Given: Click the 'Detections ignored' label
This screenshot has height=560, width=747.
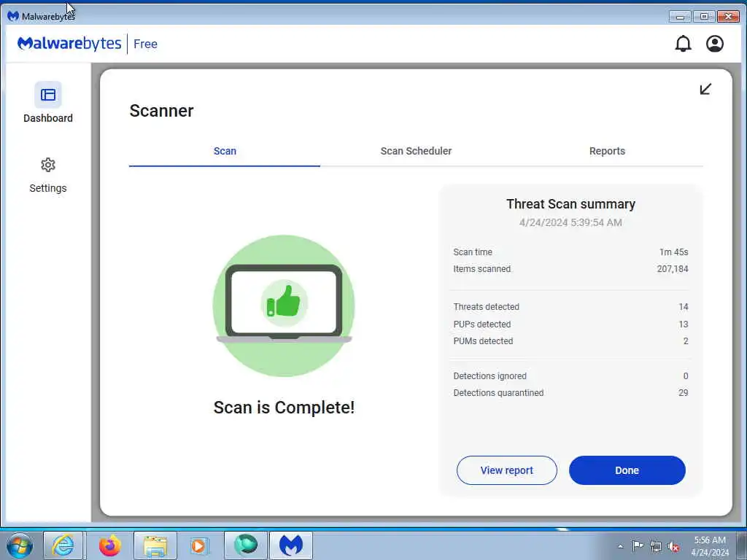Looking at the screenshot, I should (x=489, y=376).
